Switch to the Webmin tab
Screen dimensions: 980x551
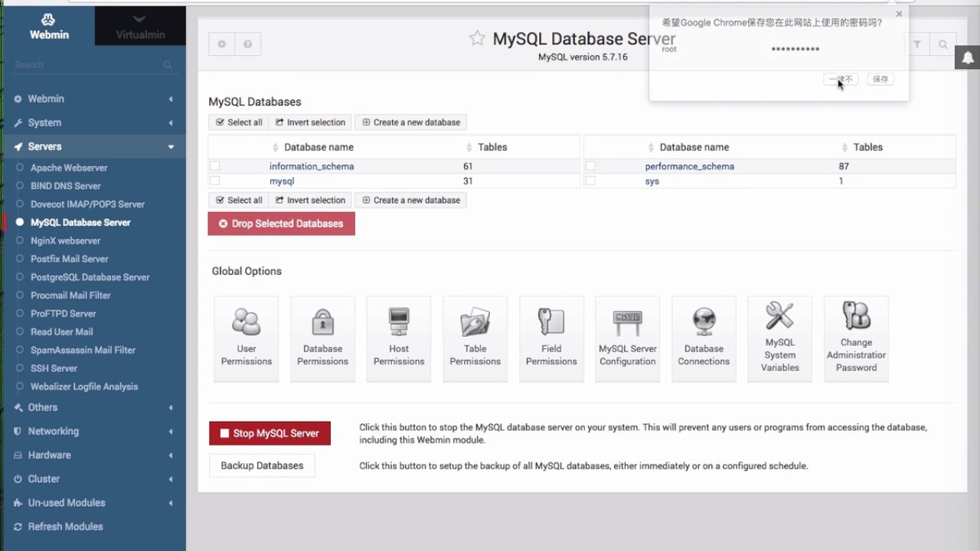[x=47, y=26]
